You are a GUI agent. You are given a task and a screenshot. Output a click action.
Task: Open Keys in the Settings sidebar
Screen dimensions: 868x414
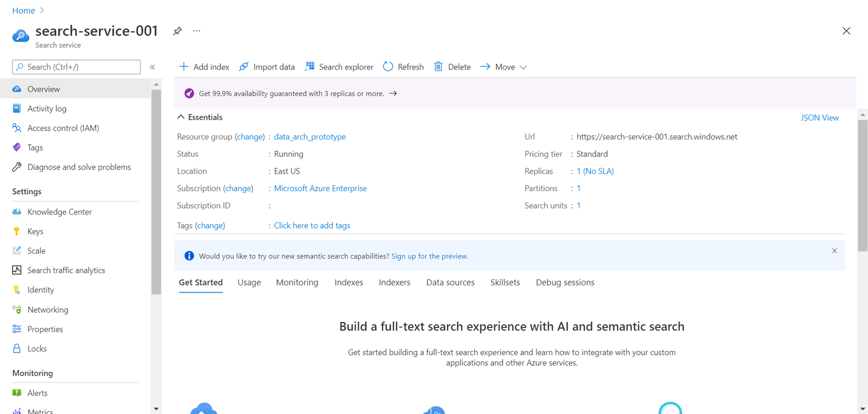click(x=35, y=232)
